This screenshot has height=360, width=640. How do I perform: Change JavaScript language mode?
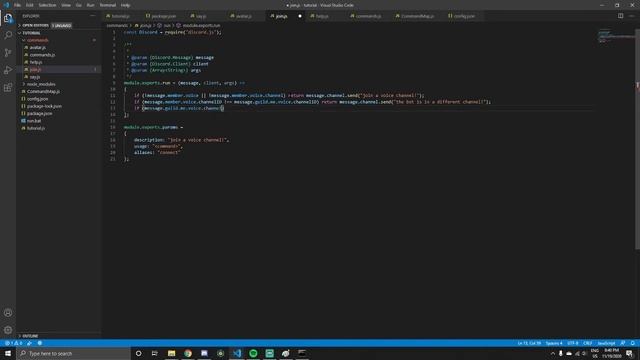606,343
